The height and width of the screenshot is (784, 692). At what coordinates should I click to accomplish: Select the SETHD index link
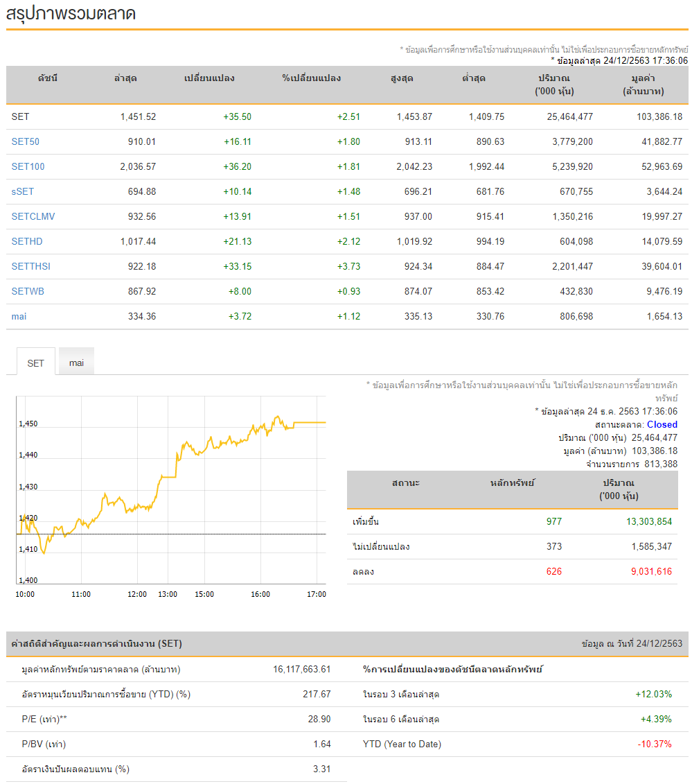click(27, 242)
